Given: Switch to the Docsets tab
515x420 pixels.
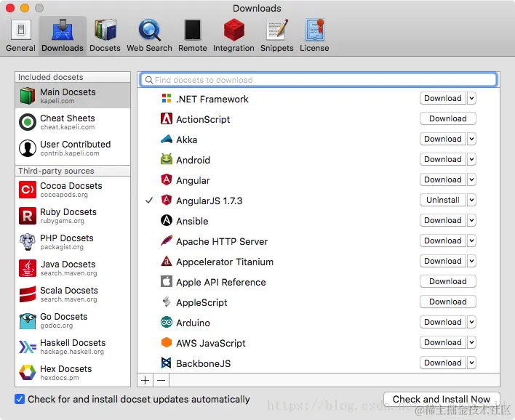Looking at the screenshot, I should 105,36.
